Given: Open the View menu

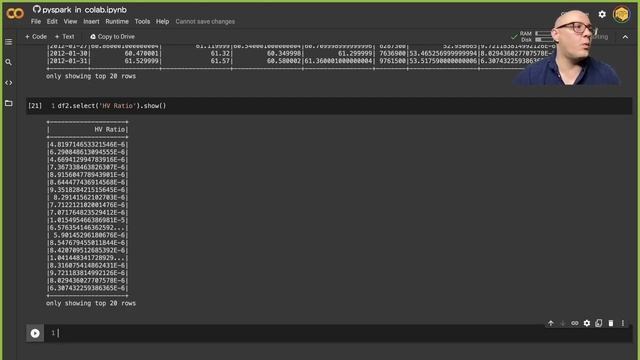Looking at the screenshot, I should pos(70,22).
